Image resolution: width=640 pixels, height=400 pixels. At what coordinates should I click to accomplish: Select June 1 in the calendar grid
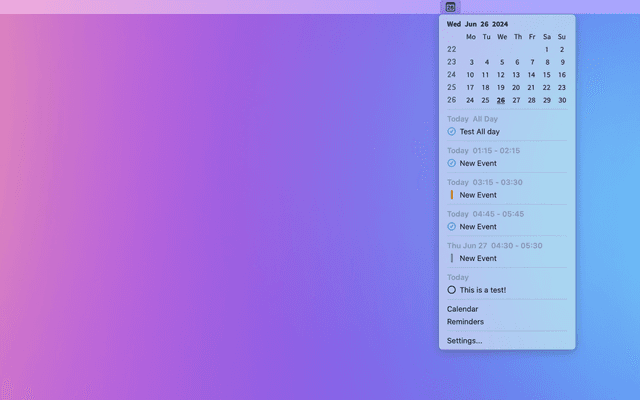click(x=547, y=49)
